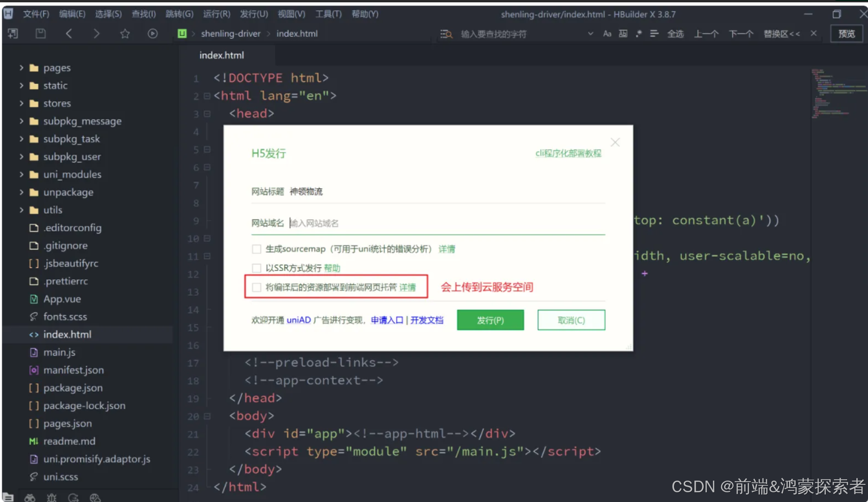
Task: Click the search-in-file icon beside find box
Action: 446,34
